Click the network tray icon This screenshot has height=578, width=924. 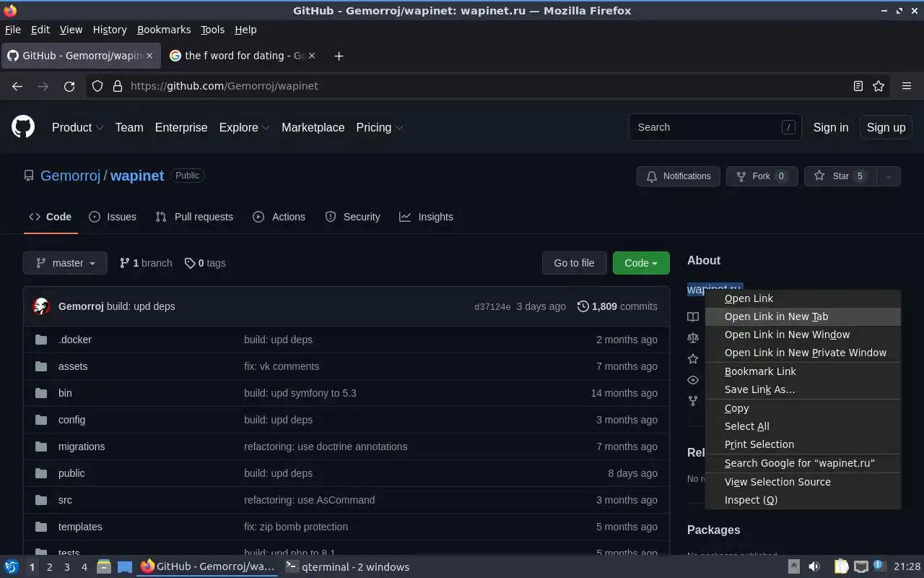(861, 567)
